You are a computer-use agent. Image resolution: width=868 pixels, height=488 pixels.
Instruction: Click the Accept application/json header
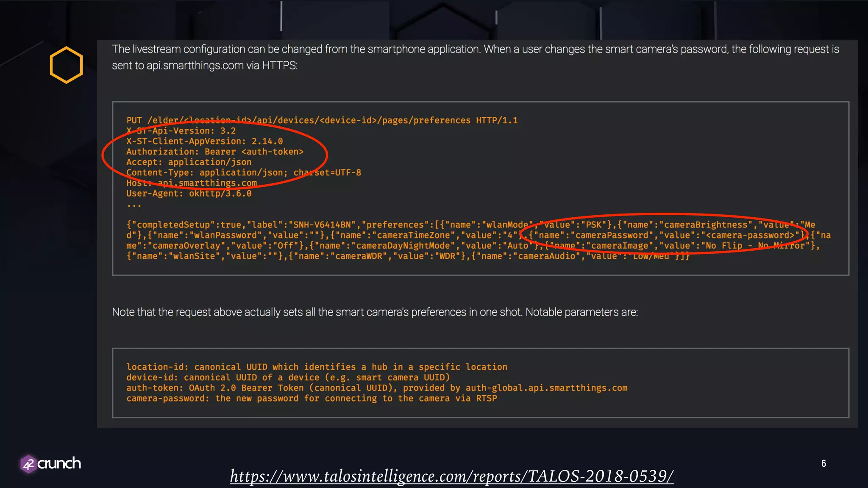189,162
